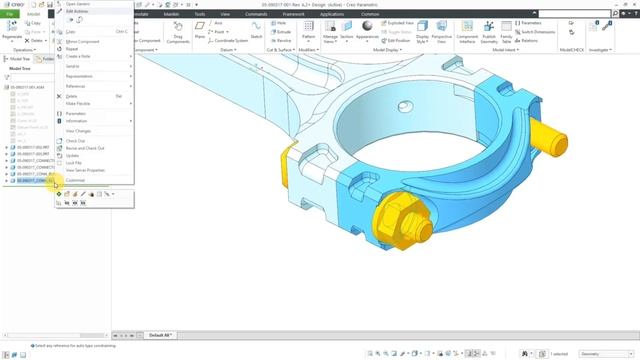640x360 pixels.
Task: Expand the Model Intent group dropdown
Action: click(x=506, y=50)
